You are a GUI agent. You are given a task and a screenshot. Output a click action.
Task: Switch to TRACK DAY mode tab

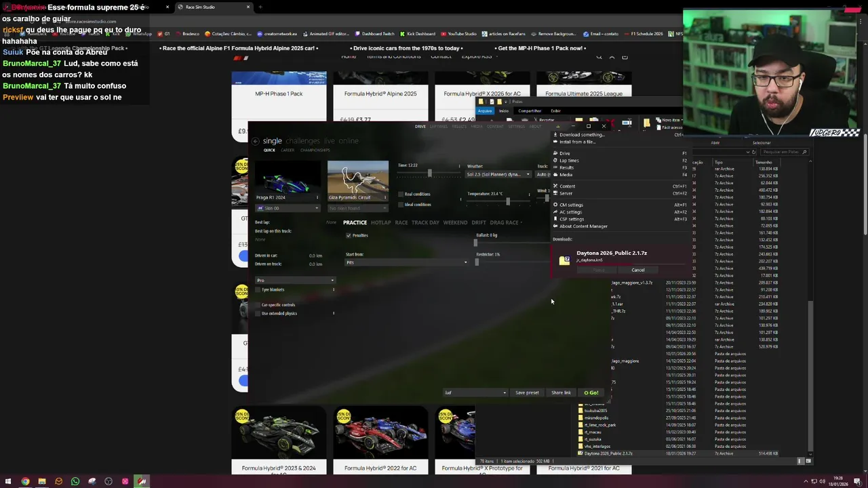coord(425,222)
